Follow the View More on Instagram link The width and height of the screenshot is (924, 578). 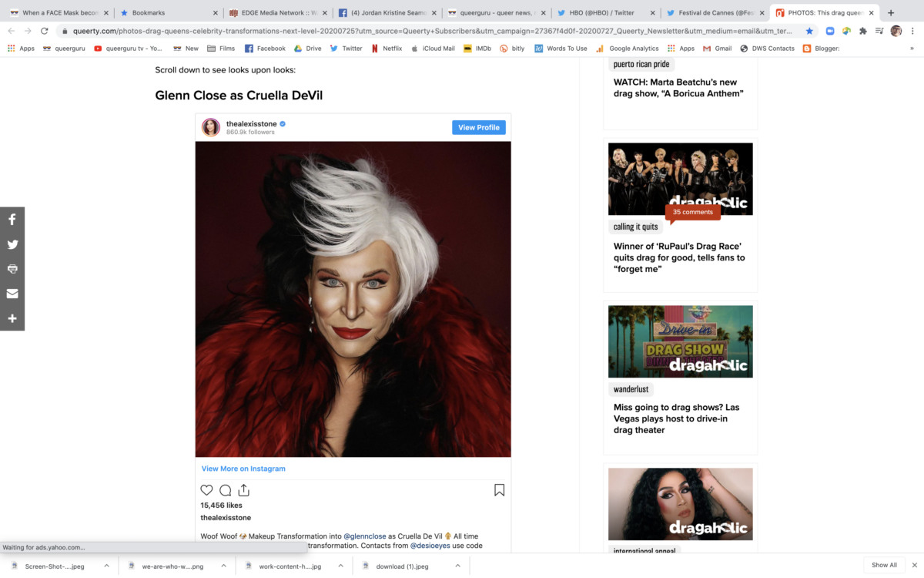243,469
